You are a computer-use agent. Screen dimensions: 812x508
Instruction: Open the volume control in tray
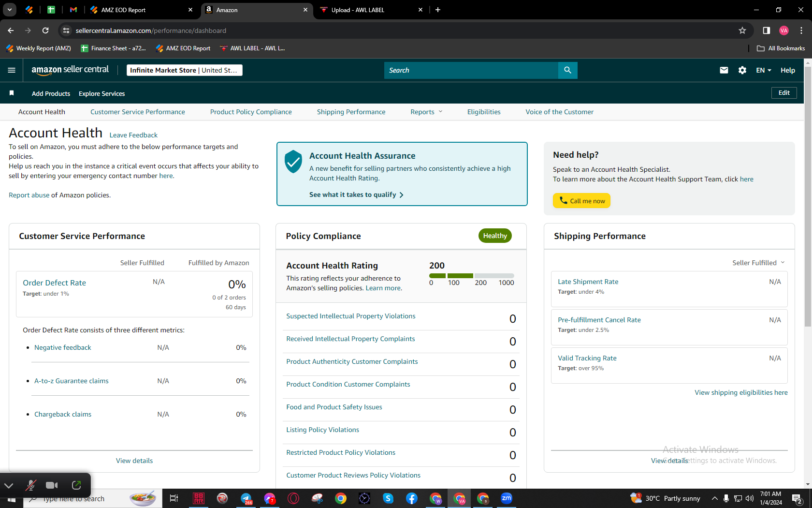[750, 498]
